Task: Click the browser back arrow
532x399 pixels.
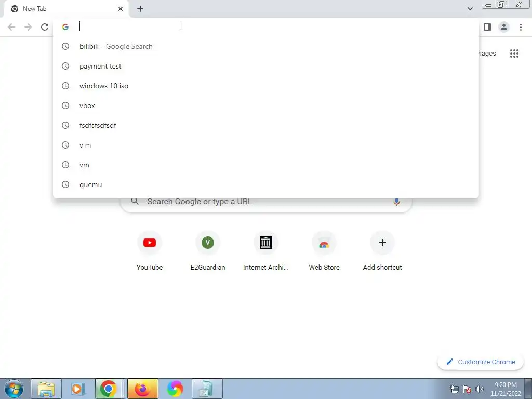Action: pyautogui.click(x=11, y=27)
